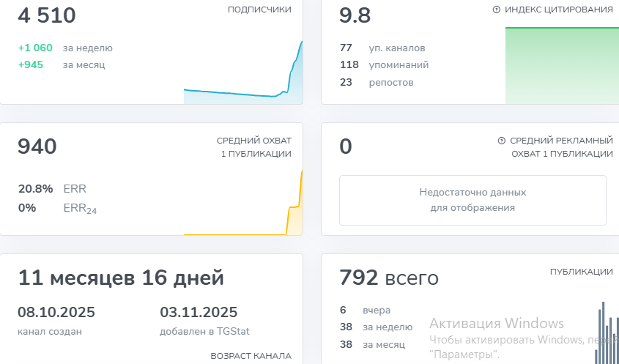Image resolution: width=619 pixels, height=364 pixels.
Task: Click the 38 weekly publications count
Action: (x=346, y=327)
